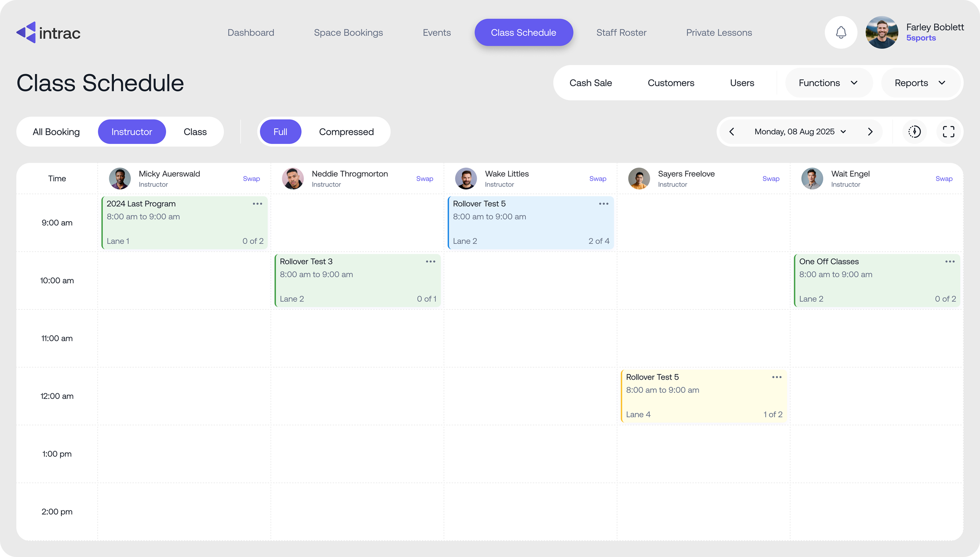
Task: Open the Space Bookings tab
Action: (x=348, y=33)
